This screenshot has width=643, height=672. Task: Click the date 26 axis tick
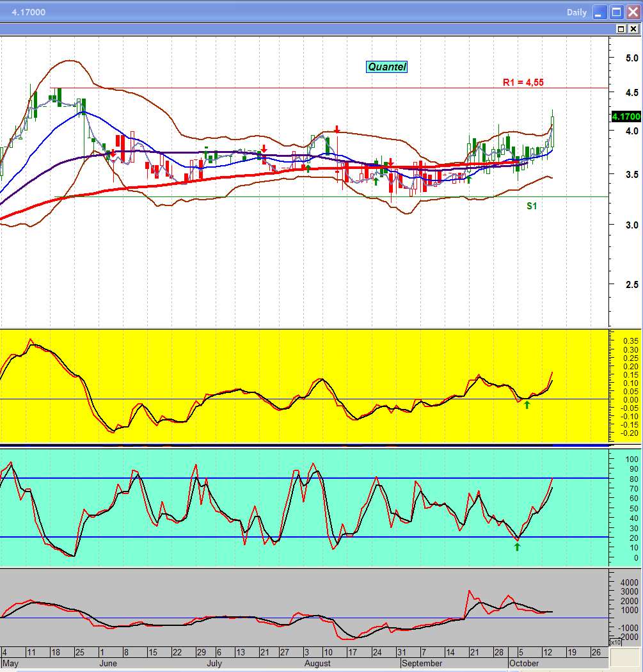click(596, 652)
